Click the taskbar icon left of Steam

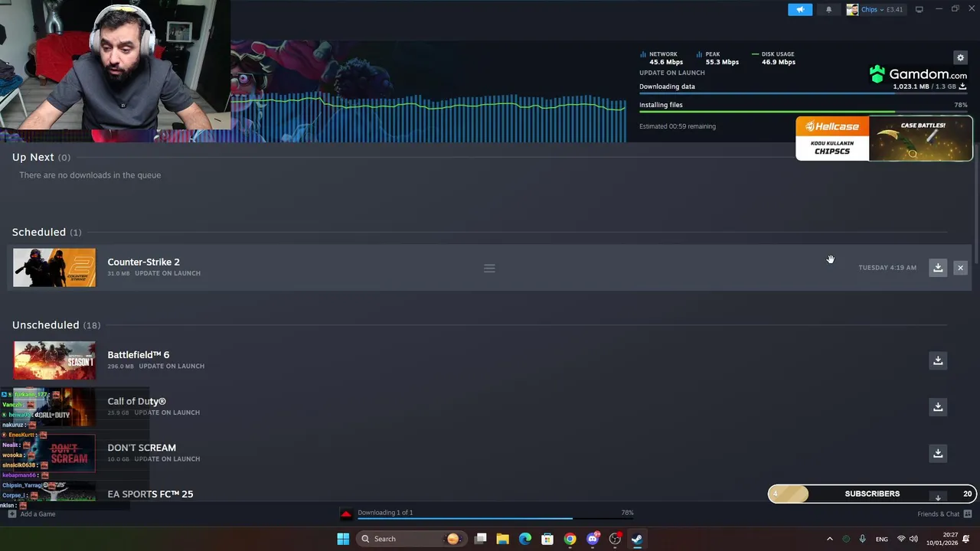tap(615, 539)
